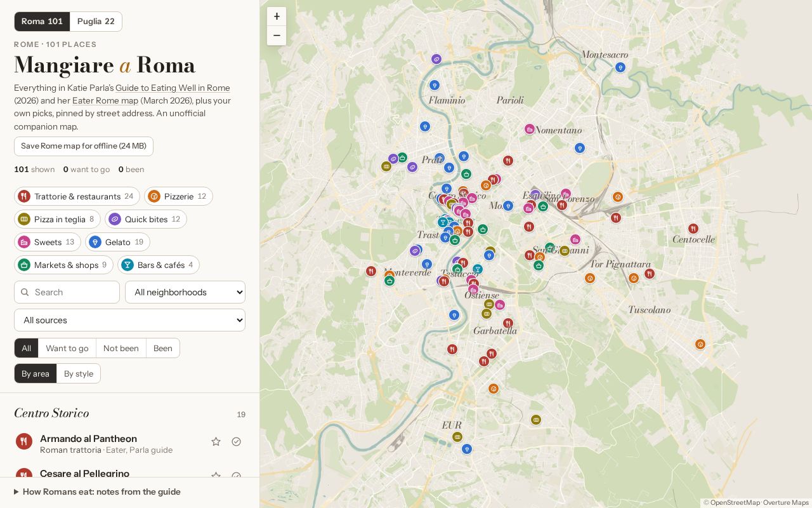
Task: Zoom out on the map
Action: click(x=277, y=36)
